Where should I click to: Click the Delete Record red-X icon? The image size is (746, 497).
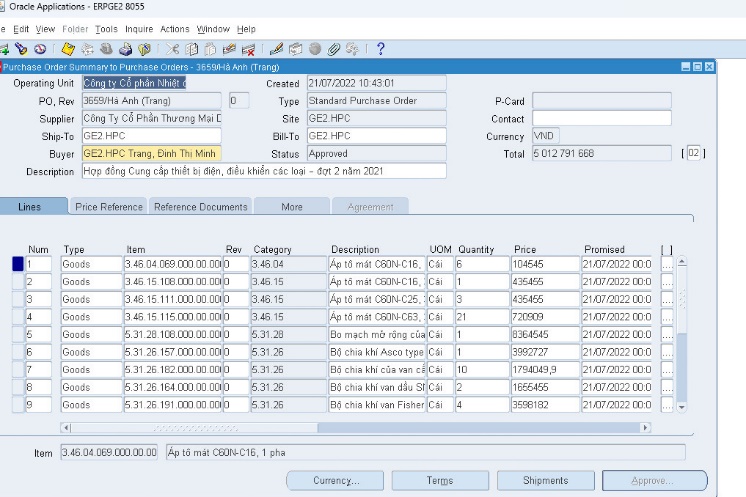click(248, 49)
